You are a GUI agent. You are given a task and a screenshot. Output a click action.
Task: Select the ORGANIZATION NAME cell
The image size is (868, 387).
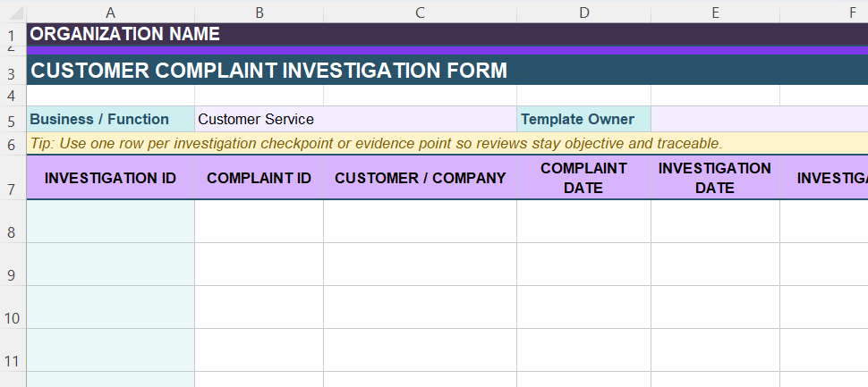point(125,34)
